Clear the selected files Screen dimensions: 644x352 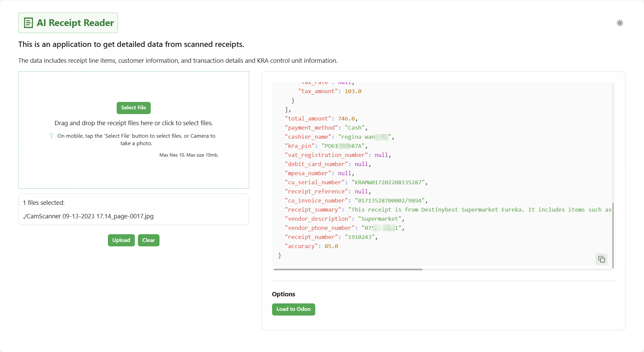tap(149, 240)
